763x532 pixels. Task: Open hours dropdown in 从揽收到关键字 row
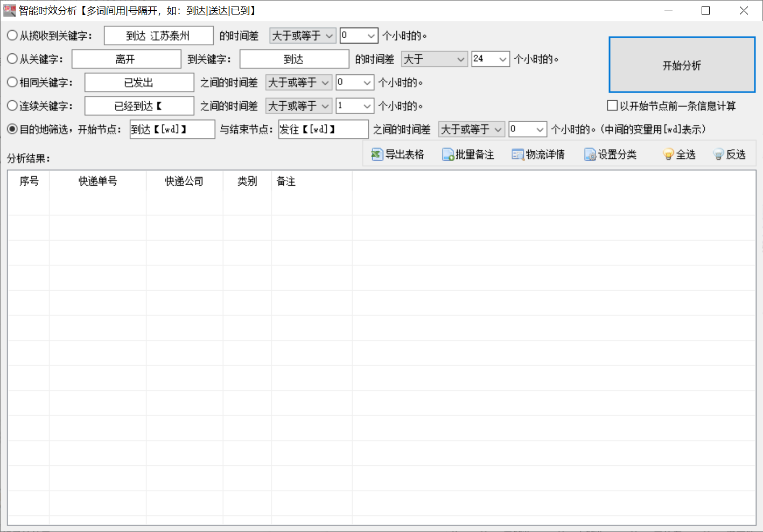pyautogui.click(x=359, y=36)
